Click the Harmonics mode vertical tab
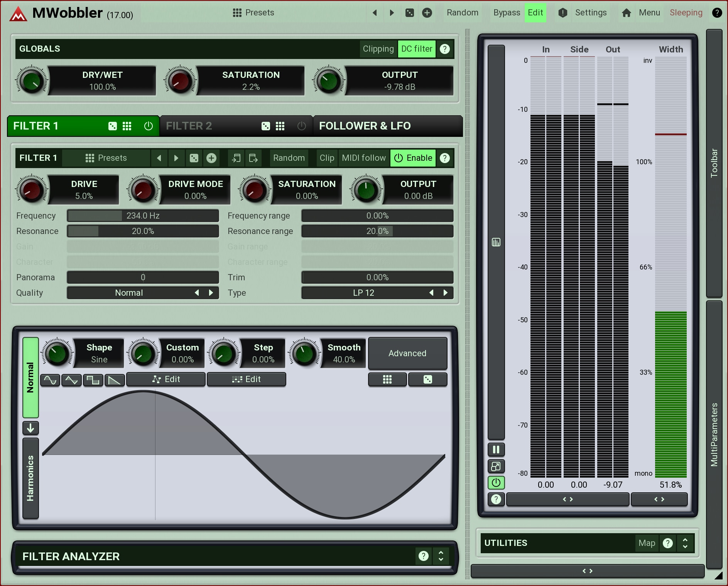 (x=30, y=478)
